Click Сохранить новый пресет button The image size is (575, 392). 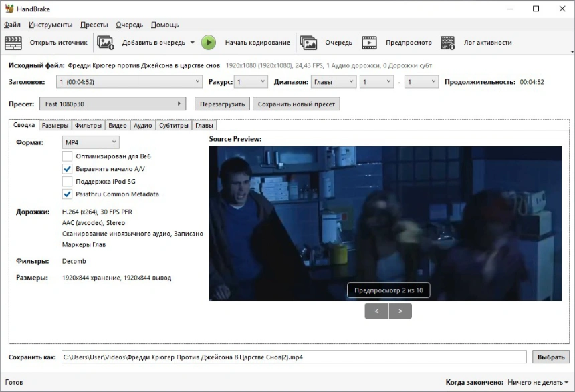coord(296,104)
